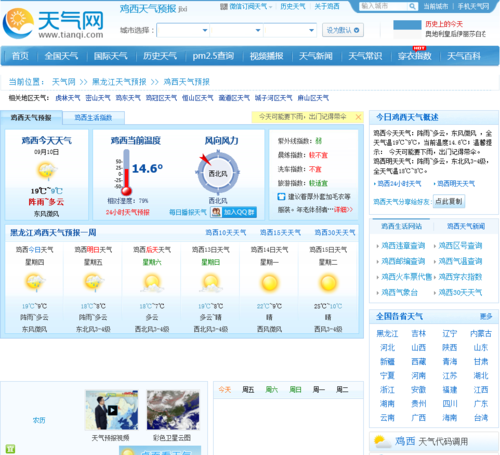Click the 加入QQ群 avatar icon
The width and height of the screenshot is (500, 455).
(216, 212)
